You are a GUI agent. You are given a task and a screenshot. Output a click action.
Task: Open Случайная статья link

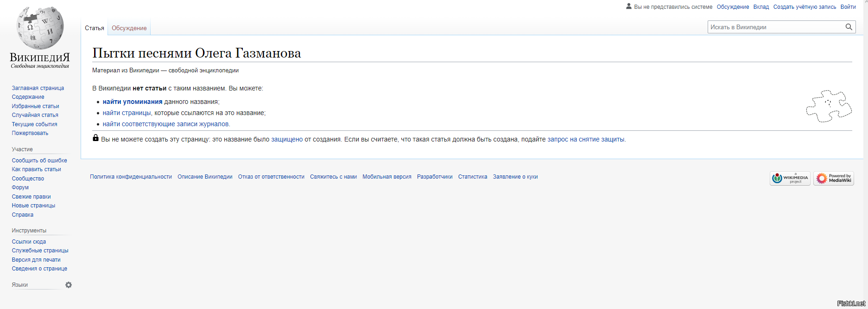pos(35,115)
